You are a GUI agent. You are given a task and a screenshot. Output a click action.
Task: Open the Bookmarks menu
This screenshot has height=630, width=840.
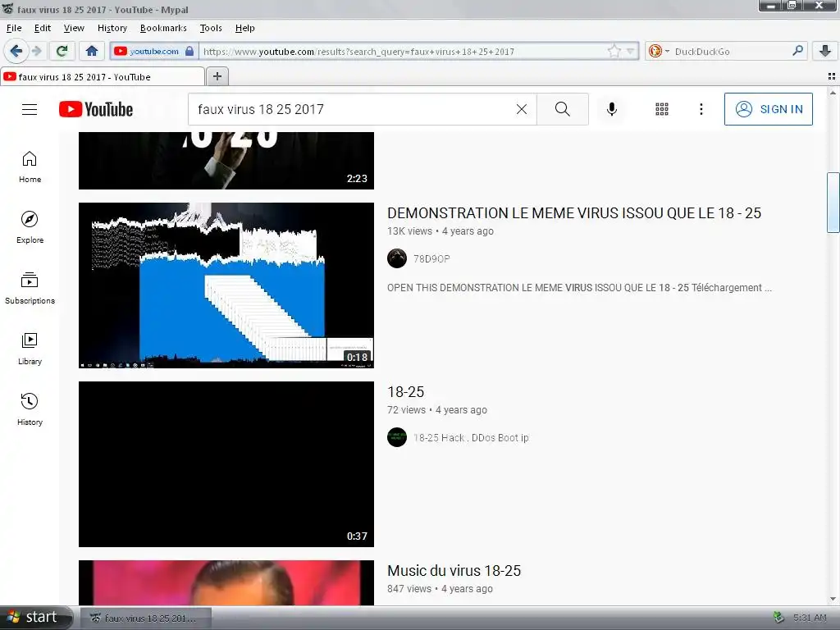coord(163,28)
